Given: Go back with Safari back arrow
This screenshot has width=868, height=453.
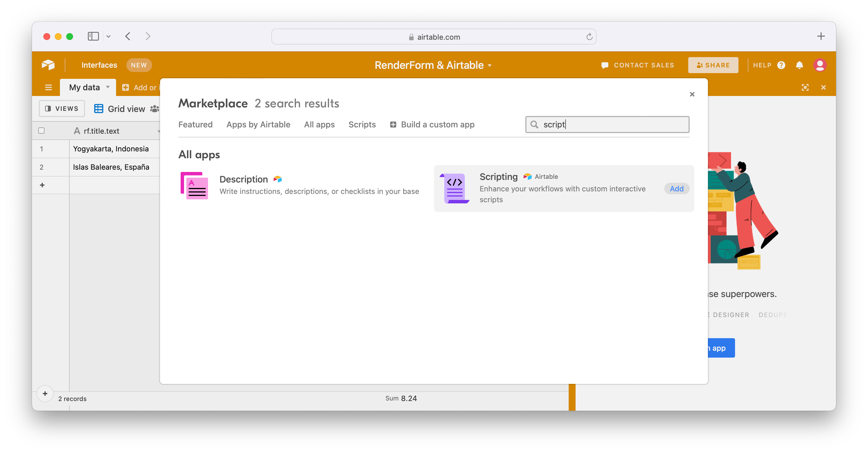Looking at the screenshot, I should (x=128, y=37).
